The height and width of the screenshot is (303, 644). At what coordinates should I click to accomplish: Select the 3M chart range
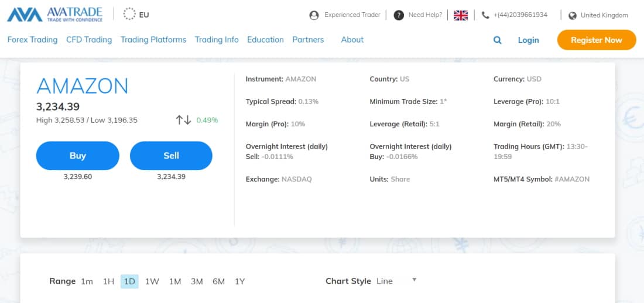(x=197, y=282)
